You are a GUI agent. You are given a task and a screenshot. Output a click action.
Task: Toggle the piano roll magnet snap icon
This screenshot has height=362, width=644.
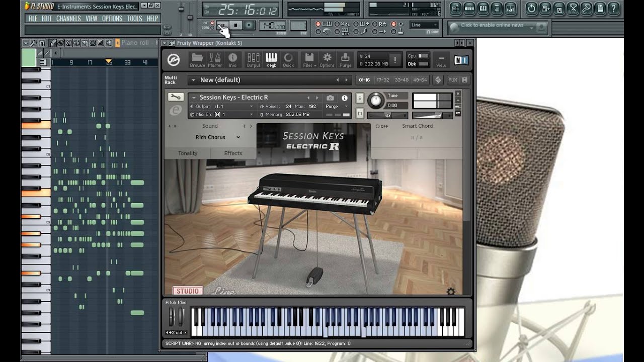click(42, 43)
